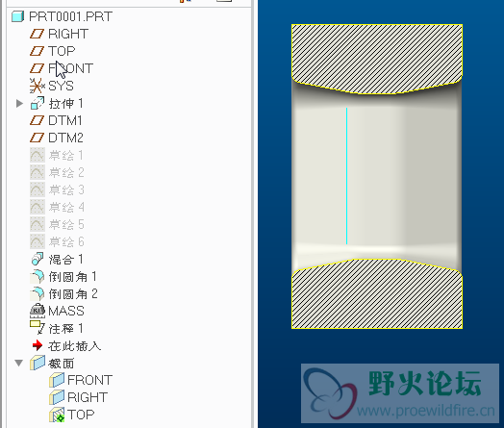Click the RIGHT datum plane icon

click(37, 34)
